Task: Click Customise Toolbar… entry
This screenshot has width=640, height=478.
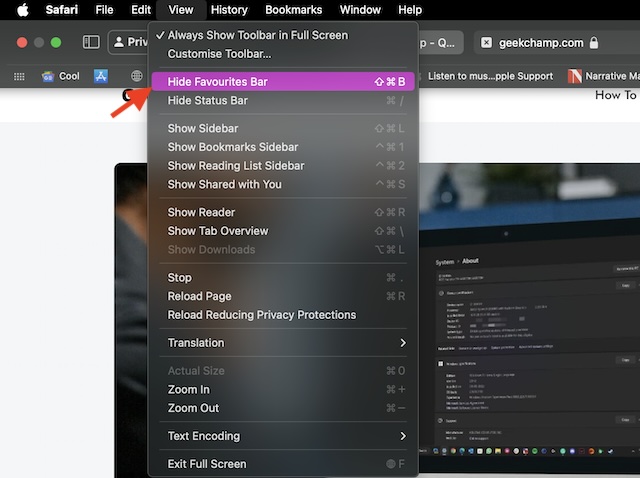Action: (x=219, y=54)
